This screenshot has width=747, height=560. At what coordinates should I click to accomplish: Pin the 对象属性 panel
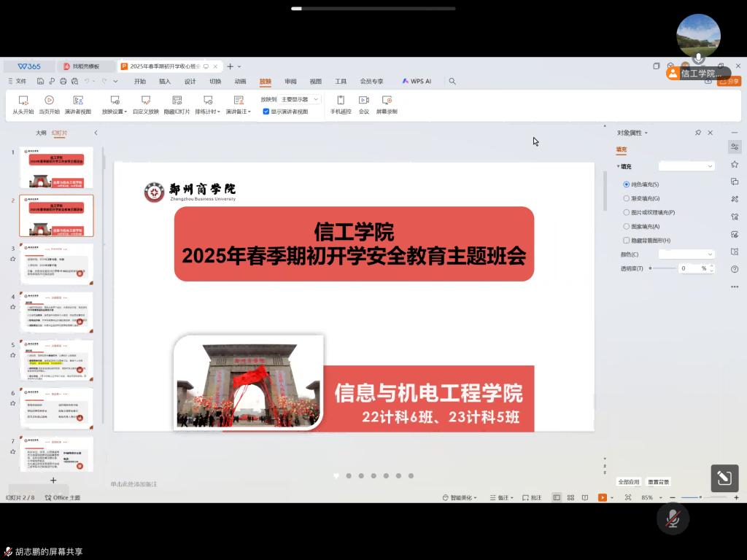coord(698,133)
